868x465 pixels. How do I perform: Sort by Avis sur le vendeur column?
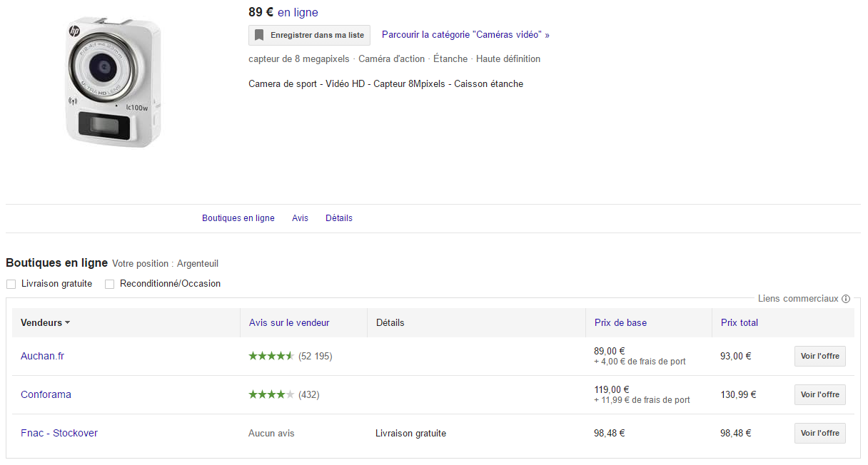click(x=289, y=322)
